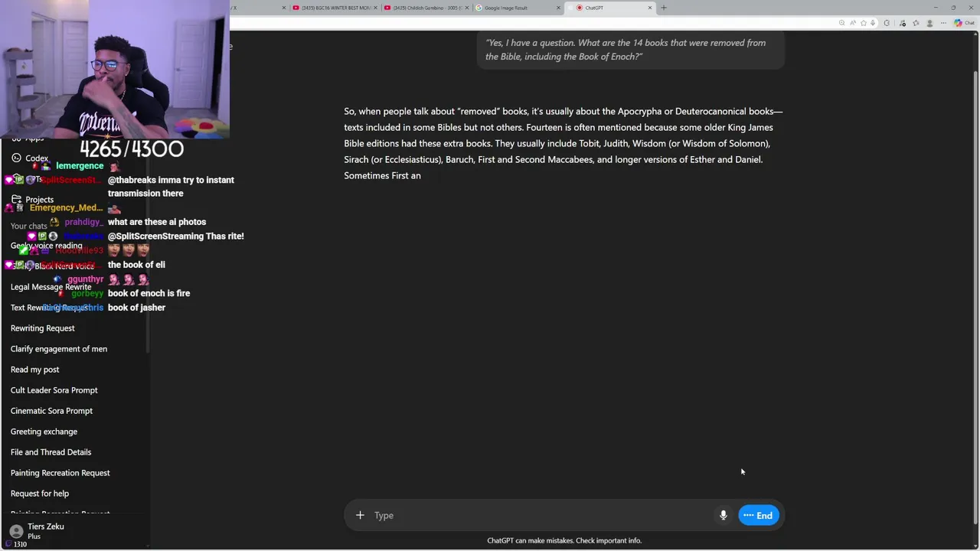The width and height of the screenshot is (980, 551).
Task: Click the microphone icon in address bar
Action: pyautogui.click(x=873, y=23)
